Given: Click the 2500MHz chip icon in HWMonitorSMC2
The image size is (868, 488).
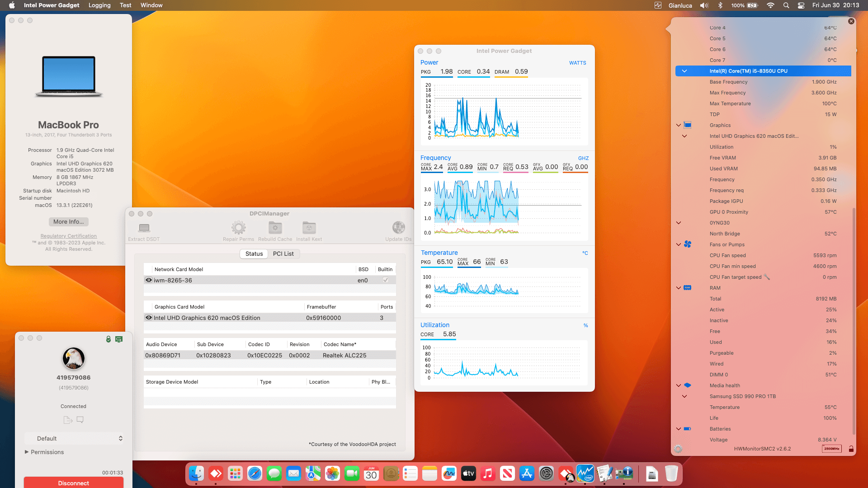Looking at the screenshot, I should [832, 449].
